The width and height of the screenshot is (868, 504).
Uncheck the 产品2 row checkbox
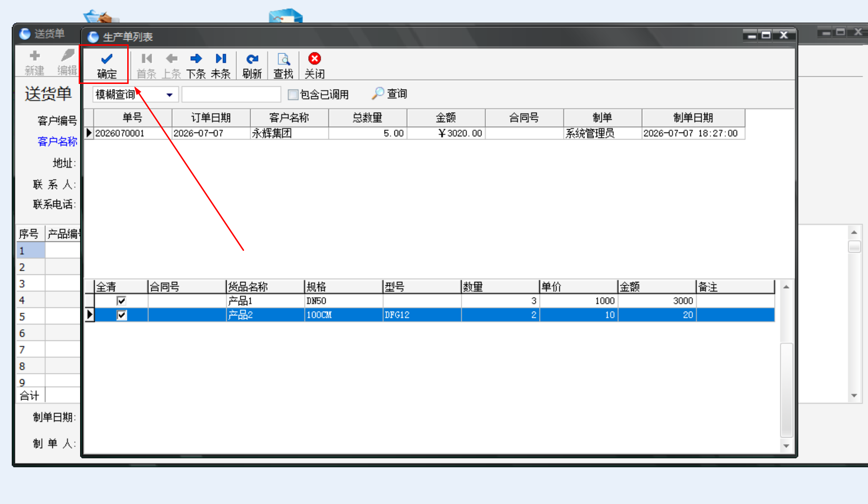click(x=122, y=314)
